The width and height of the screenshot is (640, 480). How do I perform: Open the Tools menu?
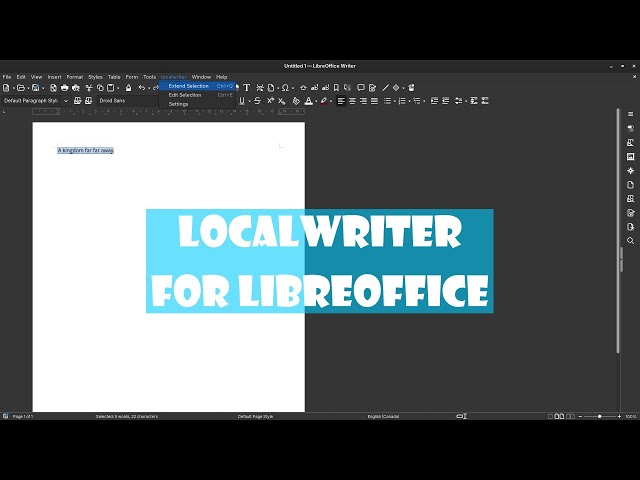point(149,77)
